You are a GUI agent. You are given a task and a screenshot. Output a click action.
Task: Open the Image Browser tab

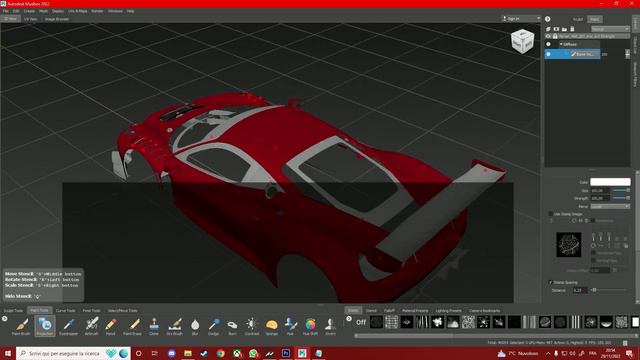(x=57, y=19)
